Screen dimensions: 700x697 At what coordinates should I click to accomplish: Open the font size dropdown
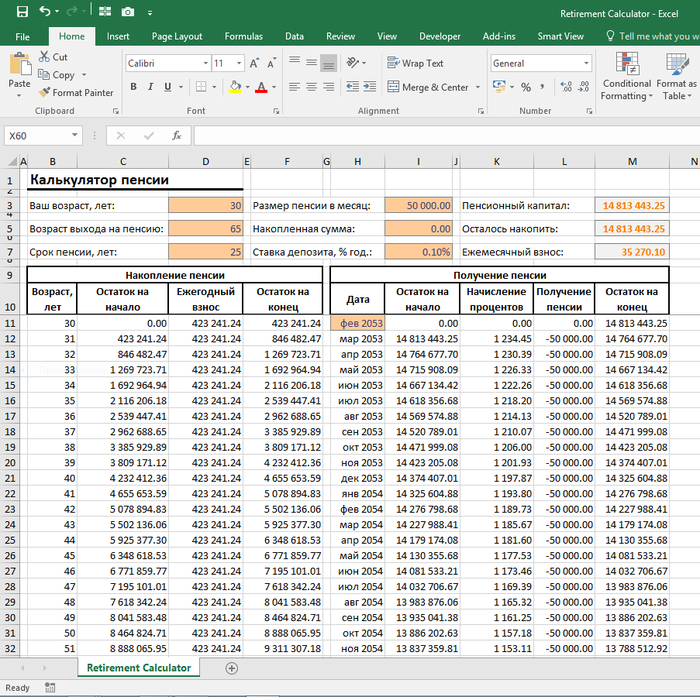pyautogui.click(x=239, y=63)
